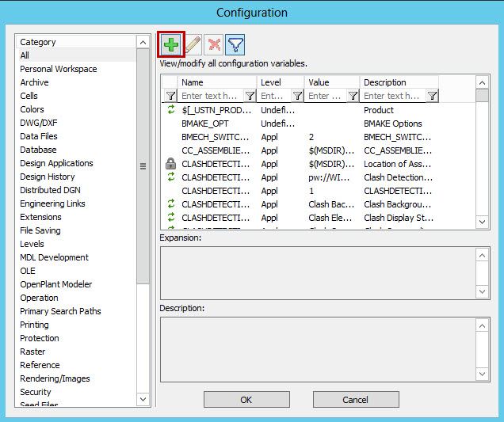
Task: Click the Level filter text field
Action: (x=275, y=96)
